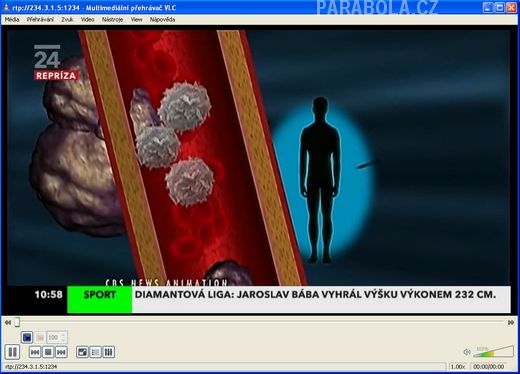
Task: Pause playback with the pause button
Action: [x=12, y=352]
